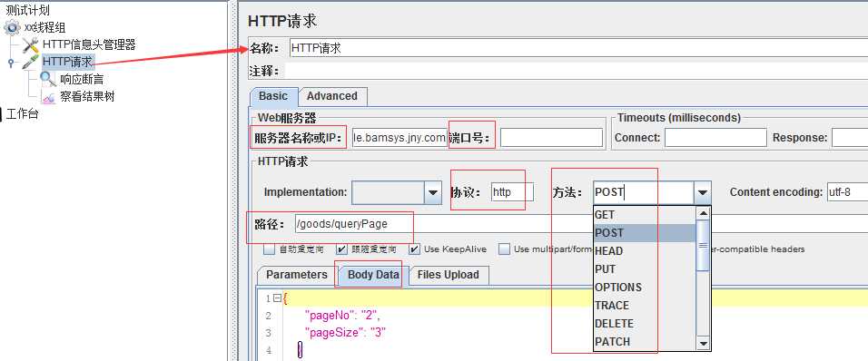Click the server name or IP field
The width and height of the screenshot is (868, 361).
399,138
